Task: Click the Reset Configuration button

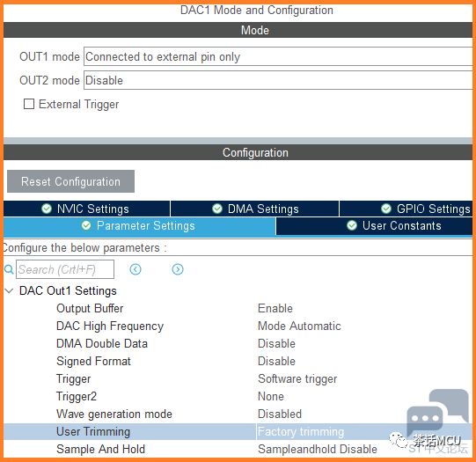Action: point(70,181)
